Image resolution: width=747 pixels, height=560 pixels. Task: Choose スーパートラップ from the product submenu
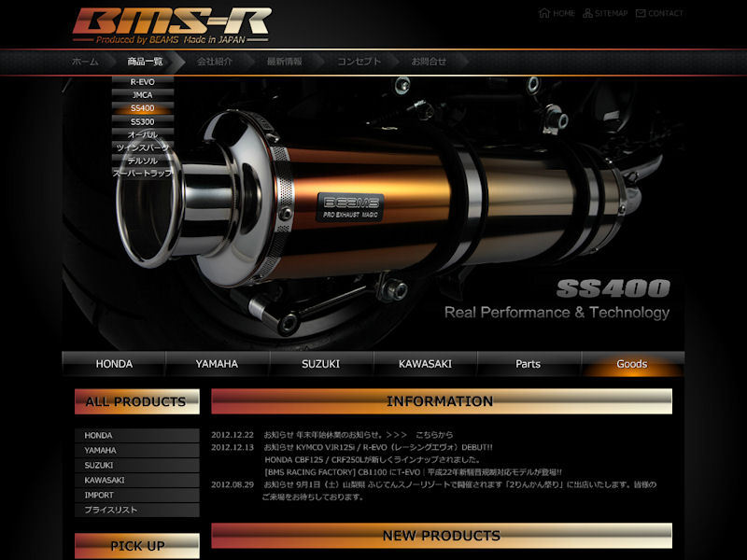(143, 174)
